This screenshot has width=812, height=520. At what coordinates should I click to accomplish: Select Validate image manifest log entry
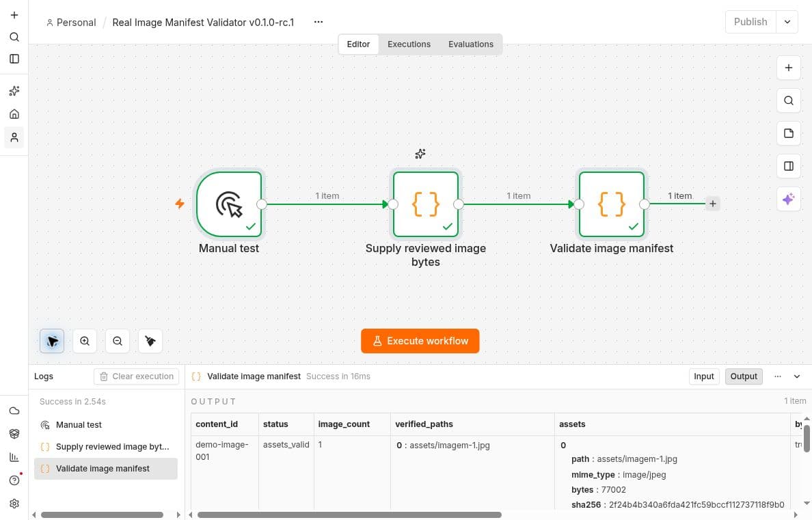click(x=106, y=469)
